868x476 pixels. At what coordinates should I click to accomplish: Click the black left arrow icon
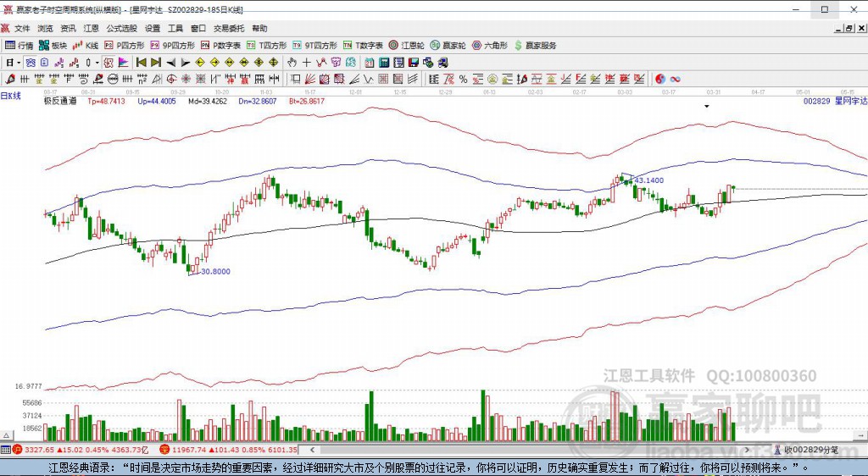pyautogui.click(x=170, y=62)
